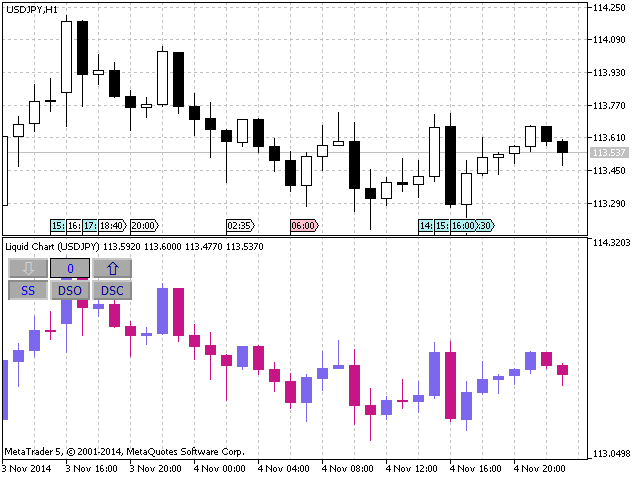Click the DSC mode button
640x480 pixels.
[x=112, y=290]
